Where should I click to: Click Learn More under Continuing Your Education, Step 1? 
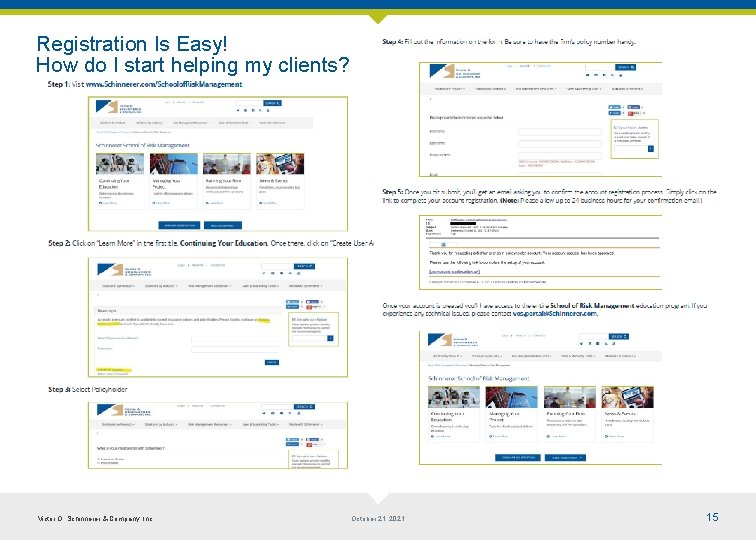pos(108,203)
